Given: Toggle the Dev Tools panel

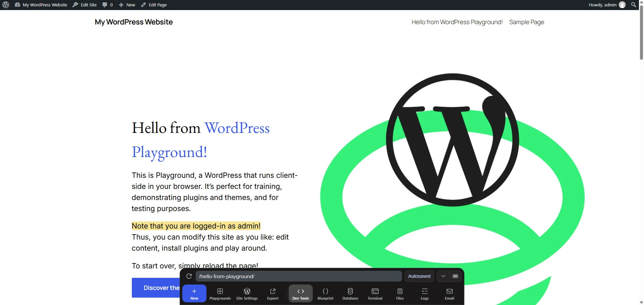Looking at the screenshot, I should pyautogui.click(x=301, y=293).
